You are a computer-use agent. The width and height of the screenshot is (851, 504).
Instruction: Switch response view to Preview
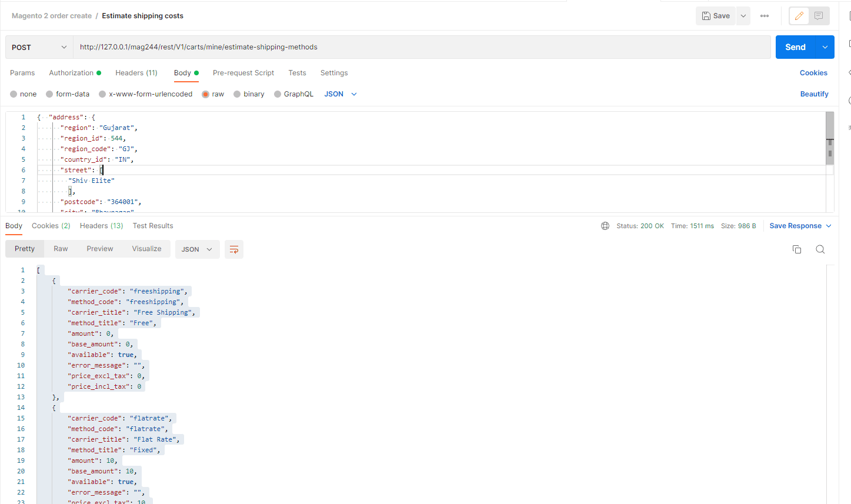click(x=100, y=249)
